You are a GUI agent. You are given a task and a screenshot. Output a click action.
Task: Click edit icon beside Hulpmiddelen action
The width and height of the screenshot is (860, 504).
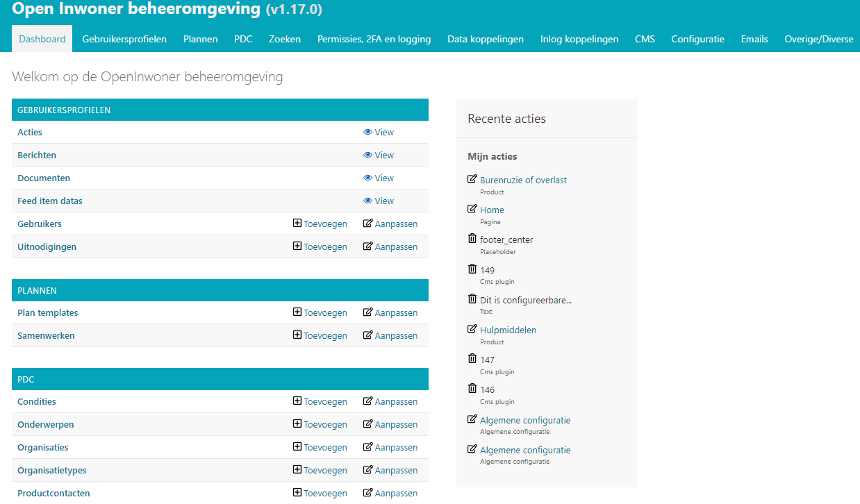[472, 330]
